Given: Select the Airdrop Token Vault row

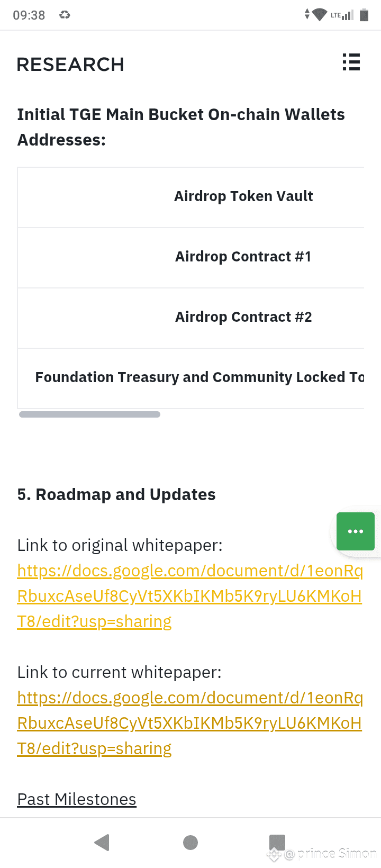Looking at the screenshot, I should [191, 196].
